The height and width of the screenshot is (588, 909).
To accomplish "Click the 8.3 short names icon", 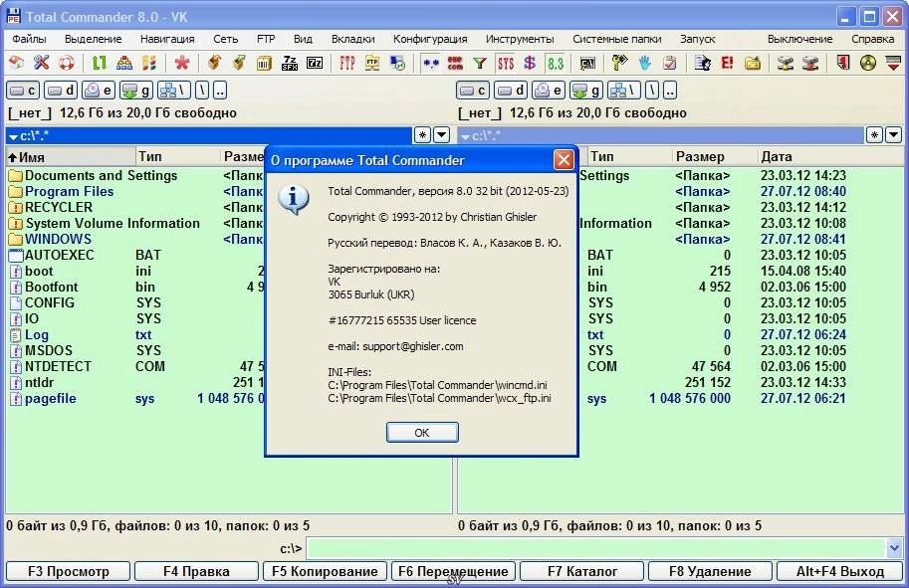I will pos(556,63).
